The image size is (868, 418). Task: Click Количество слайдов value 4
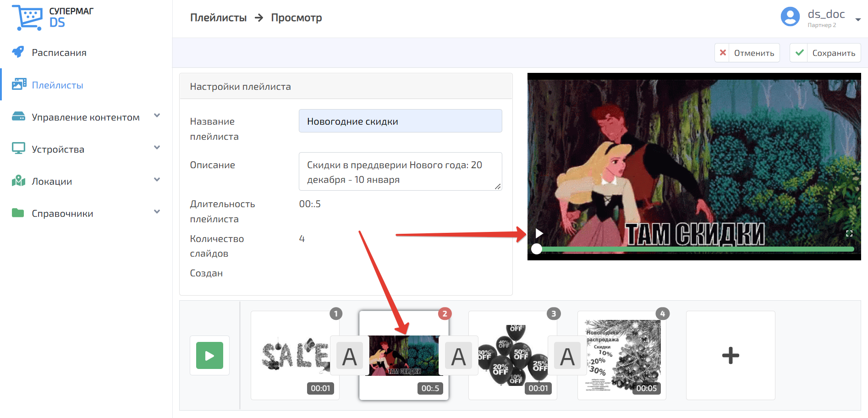(302, 238)
